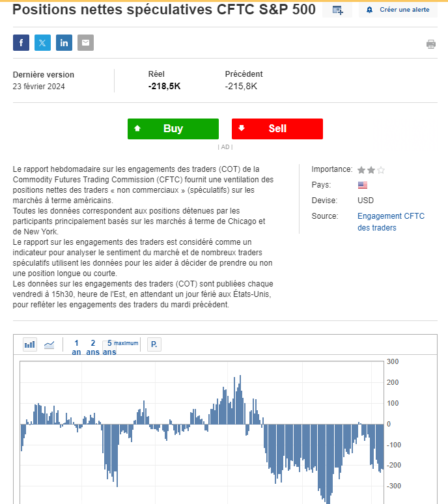Share page on X (Twitter)
Viewport: 448px width, 504px height.
coord(42,42)
